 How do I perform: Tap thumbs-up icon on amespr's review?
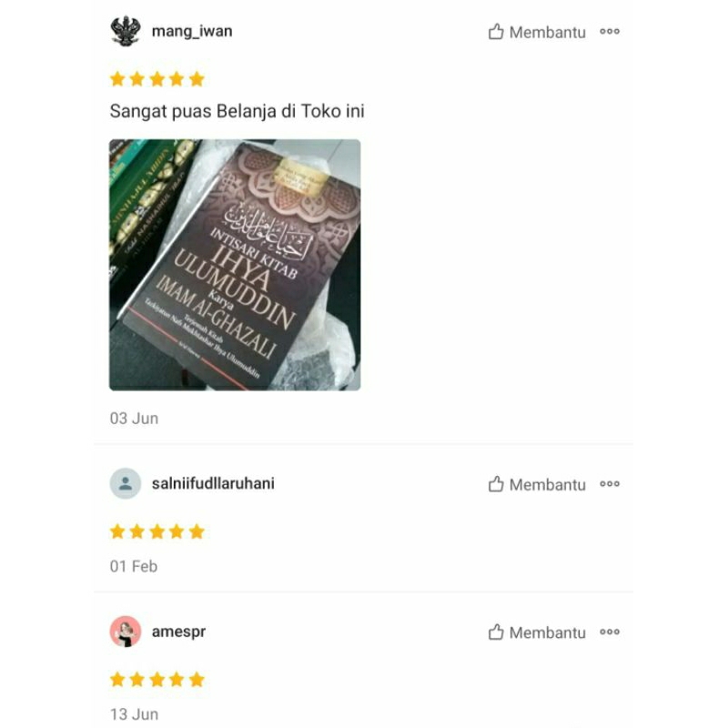point(496,632)
